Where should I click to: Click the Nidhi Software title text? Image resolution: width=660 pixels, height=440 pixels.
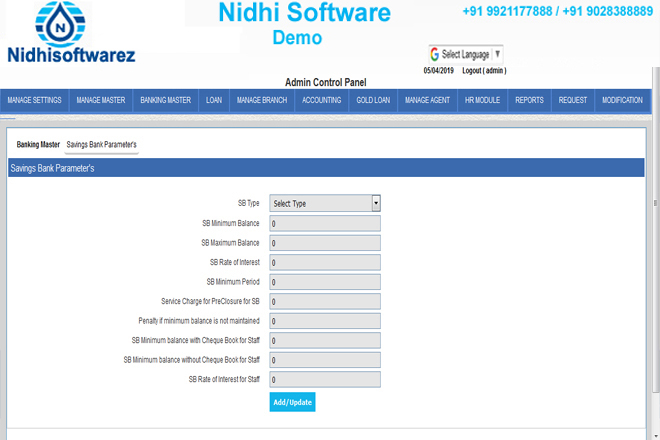[x=305, y=12]
